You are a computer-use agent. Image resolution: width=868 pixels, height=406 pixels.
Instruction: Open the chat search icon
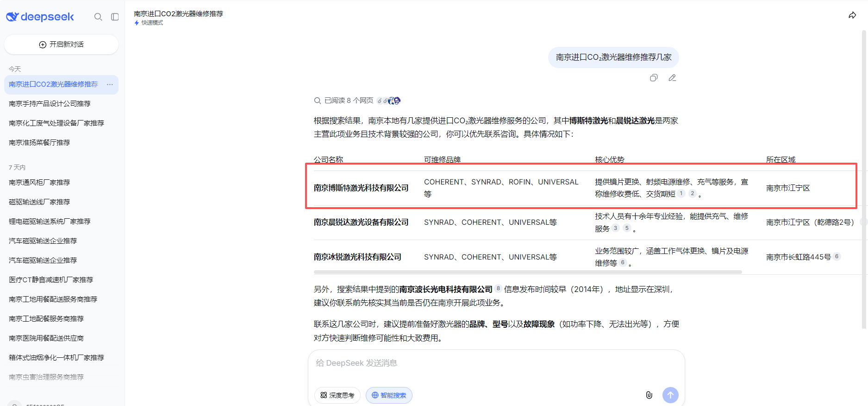pos(98,17)
